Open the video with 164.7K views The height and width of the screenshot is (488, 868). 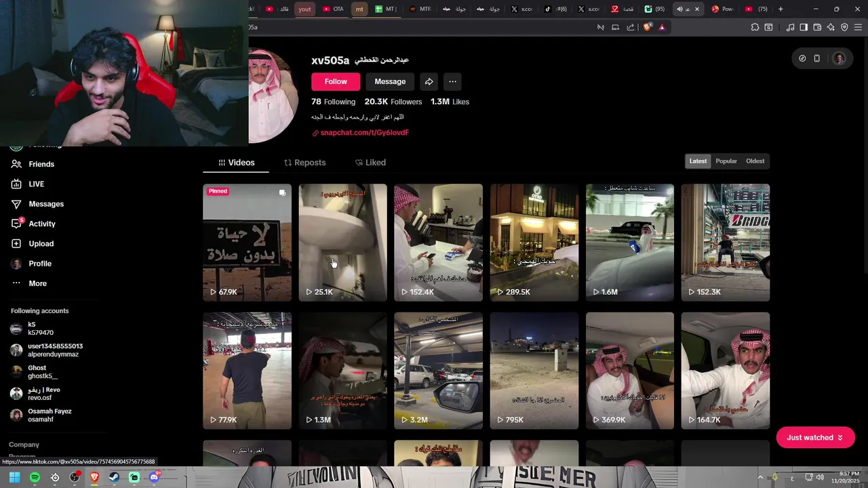726,371
